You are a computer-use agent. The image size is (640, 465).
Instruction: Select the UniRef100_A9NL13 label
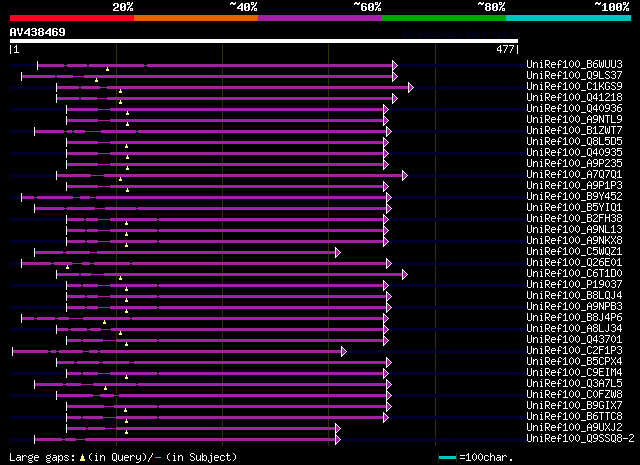574,230
